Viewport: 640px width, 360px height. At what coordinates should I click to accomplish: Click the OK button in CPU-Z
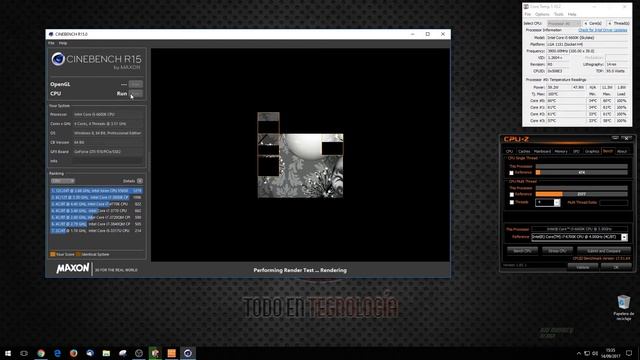[616, 267]
